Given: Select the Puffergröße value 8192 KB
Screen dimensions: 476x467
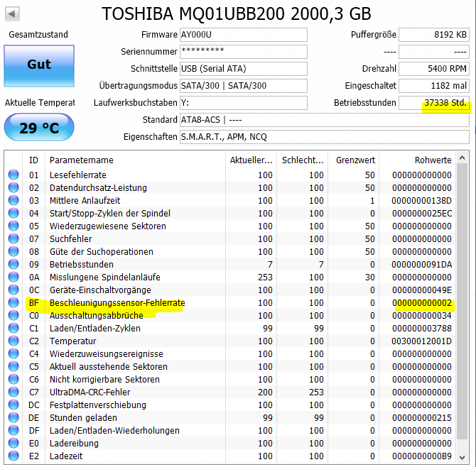Looking at the screenshot, I should pos(434,35).
